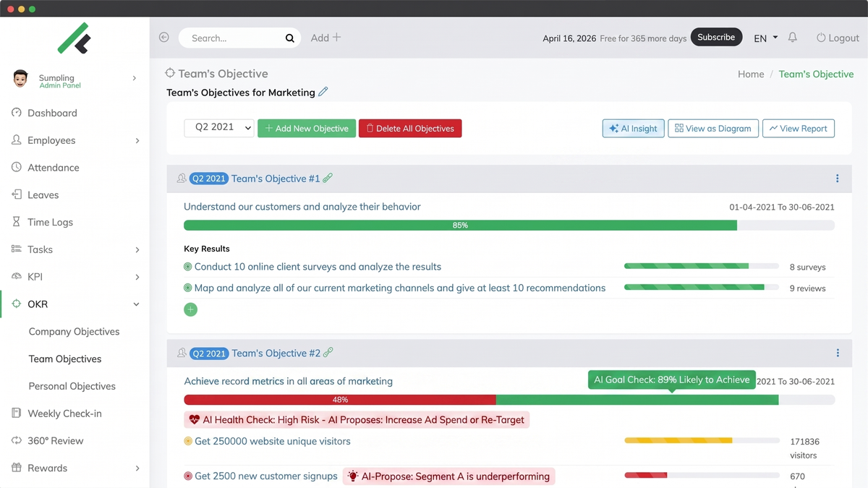The height and width of the screenshot is (488, 868).
Task: Open the Q2 2021 quarter dropdown
Action: (218, 126)
